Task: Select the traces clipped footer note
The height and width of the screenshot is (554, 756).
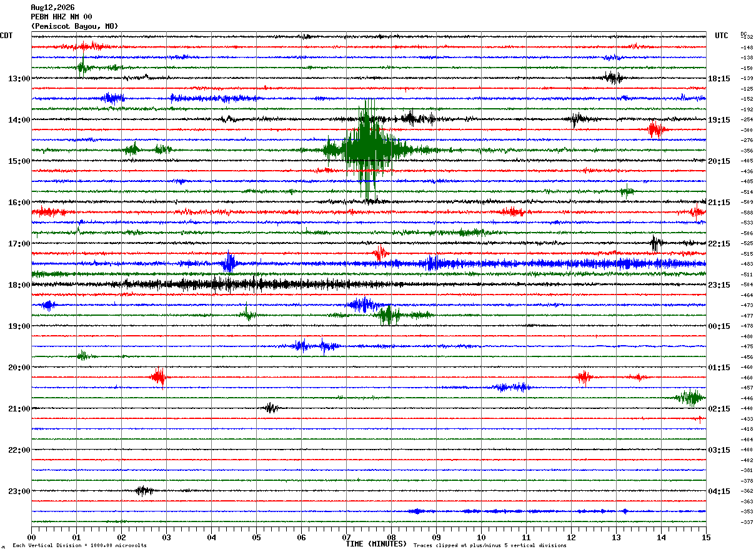Action: pyautogui.click(x=490, y=546)
